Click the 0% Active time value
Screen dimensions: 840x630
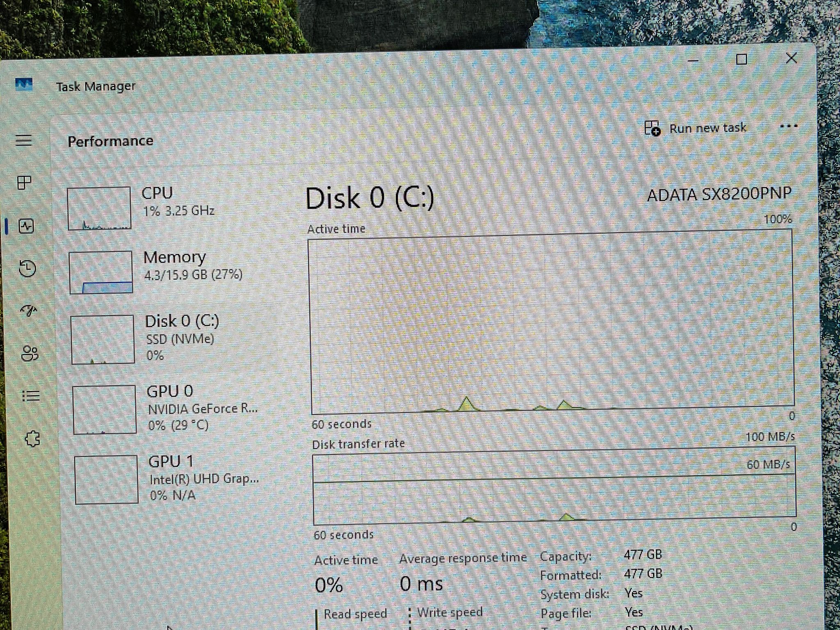(x=329, y=584)
